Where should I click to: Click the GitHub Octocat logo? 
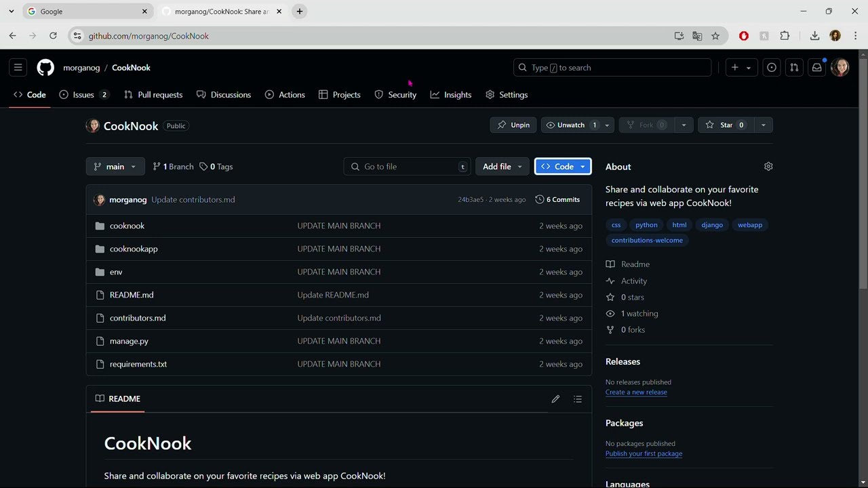coord(45,68)
